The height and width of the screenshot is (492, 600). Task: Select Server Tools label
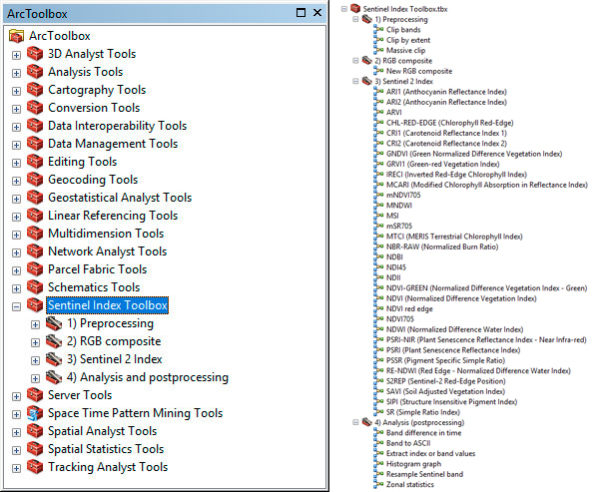point(80,395)
